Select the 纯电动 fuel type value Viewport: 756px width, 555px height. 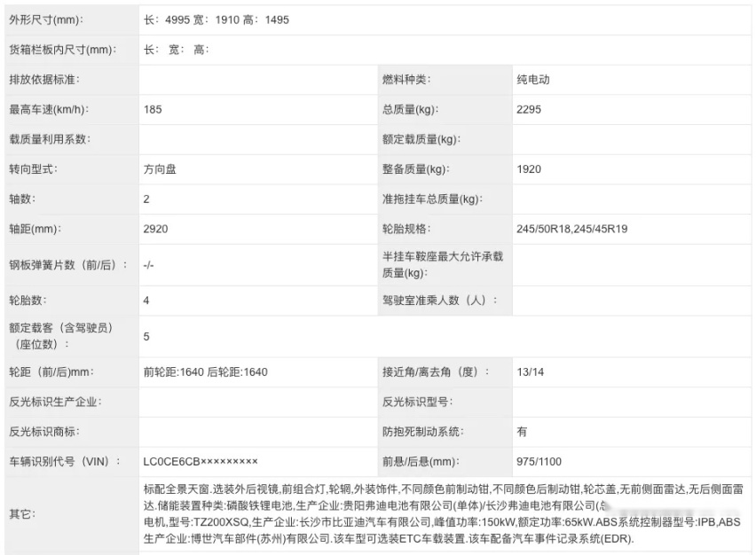532,80
